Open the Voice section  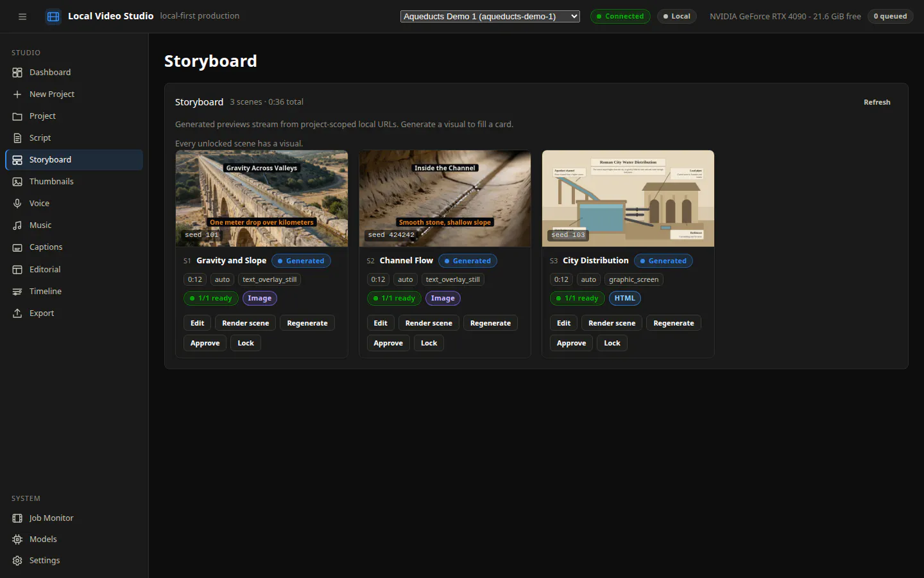[x=74, y=204]
